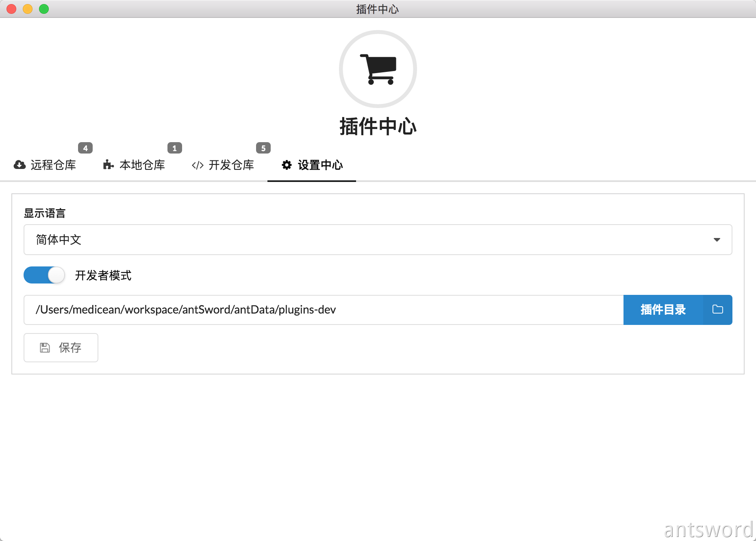Click the badge showing 1 on 本地仓库
The width and height of the screenshot is (756, 541).
pos(175,148)
